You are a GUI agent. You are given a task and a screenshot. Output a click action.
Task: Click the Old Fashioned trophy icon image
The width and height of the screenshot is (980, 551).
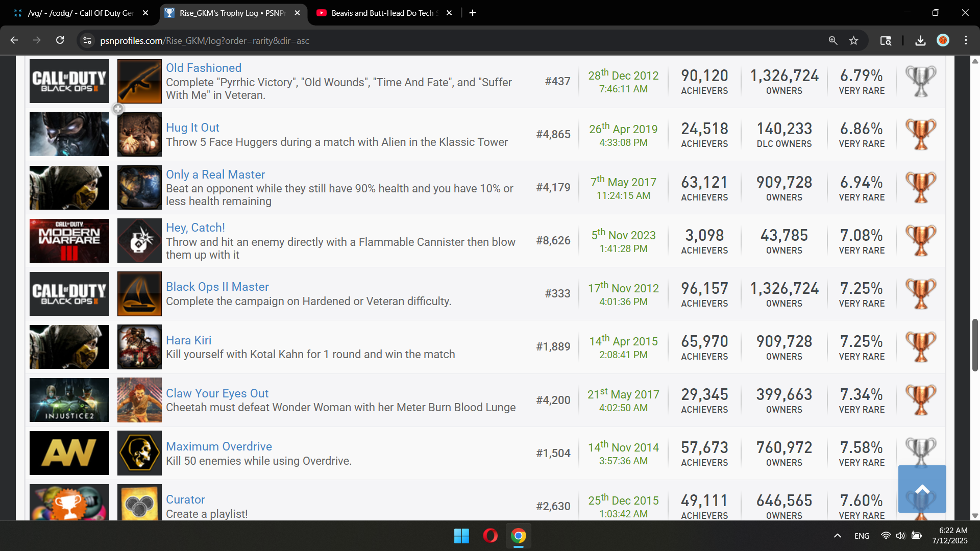(x=139, y=81)
